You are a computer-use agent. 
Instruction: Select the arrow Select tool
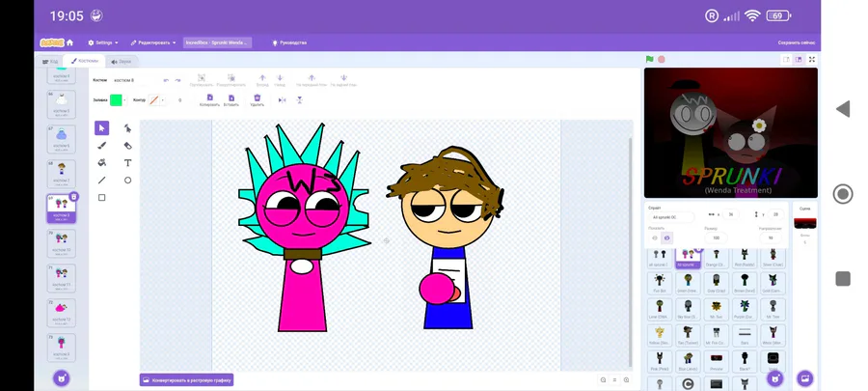[102, 128]
